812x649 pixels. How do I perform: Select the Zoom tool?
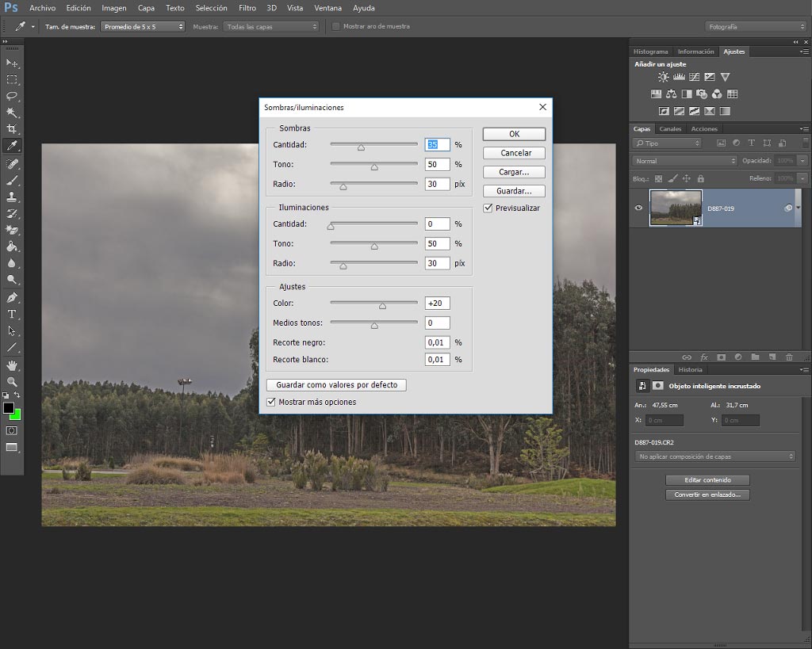[x=12, y=382]
